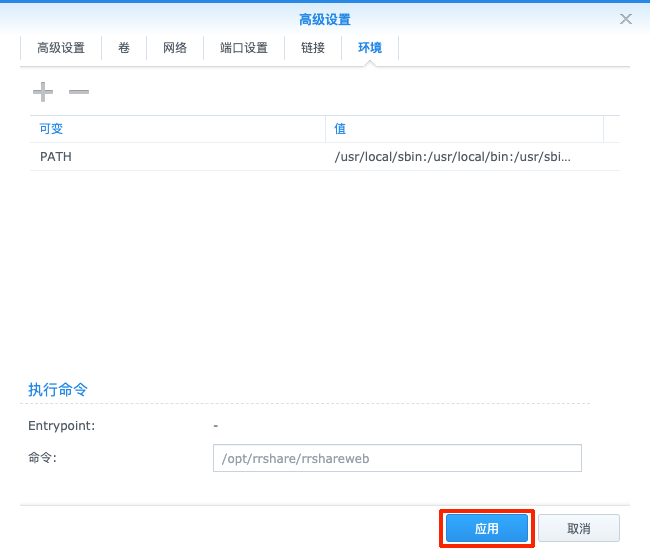
Task: Select the 环境 tab
Action: pyautogui.click(x=370, y=48)
